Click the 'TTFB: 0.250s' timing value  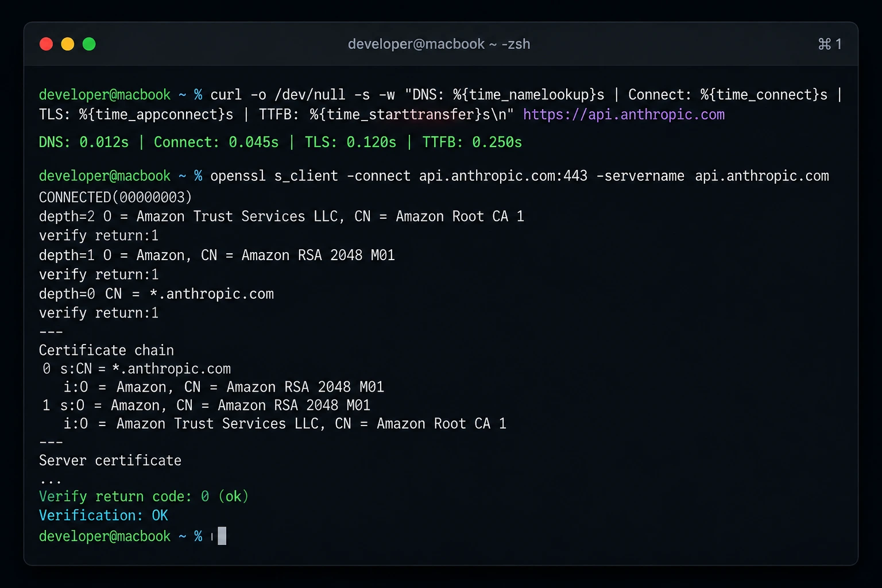tap(472, 142)
